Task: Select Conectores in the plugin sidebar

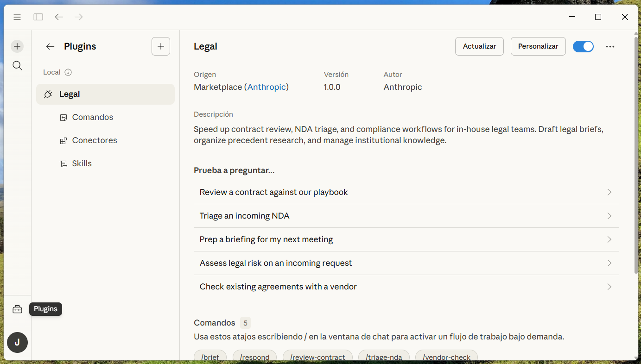Action: tap(95, 140)
